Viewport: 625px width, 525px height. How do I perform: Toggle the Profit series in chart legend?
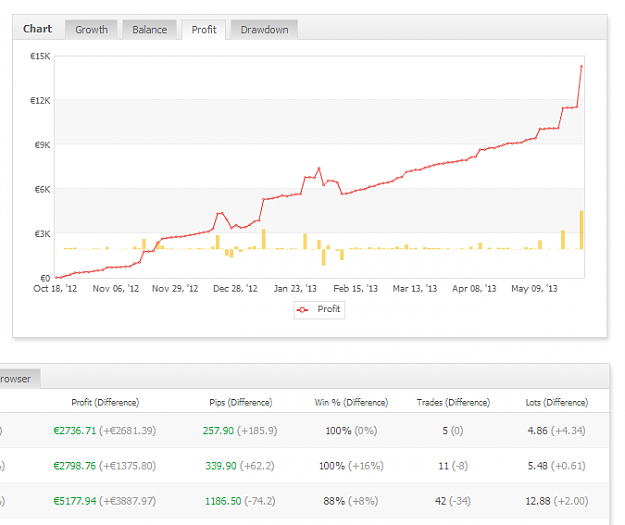[x=319, y=309]
